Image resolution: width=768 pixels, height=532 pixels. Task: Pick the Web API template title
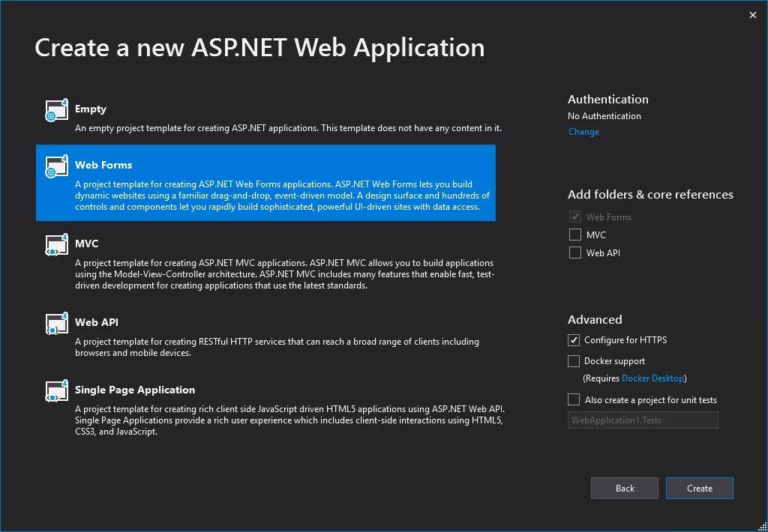[x=97, y=322]
